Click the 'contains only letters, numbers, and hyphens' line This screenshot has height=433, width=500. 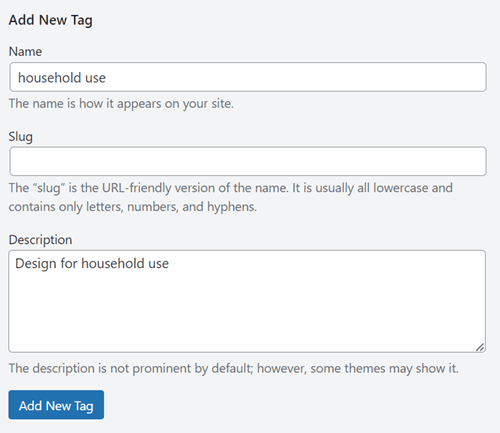(133, 207)
